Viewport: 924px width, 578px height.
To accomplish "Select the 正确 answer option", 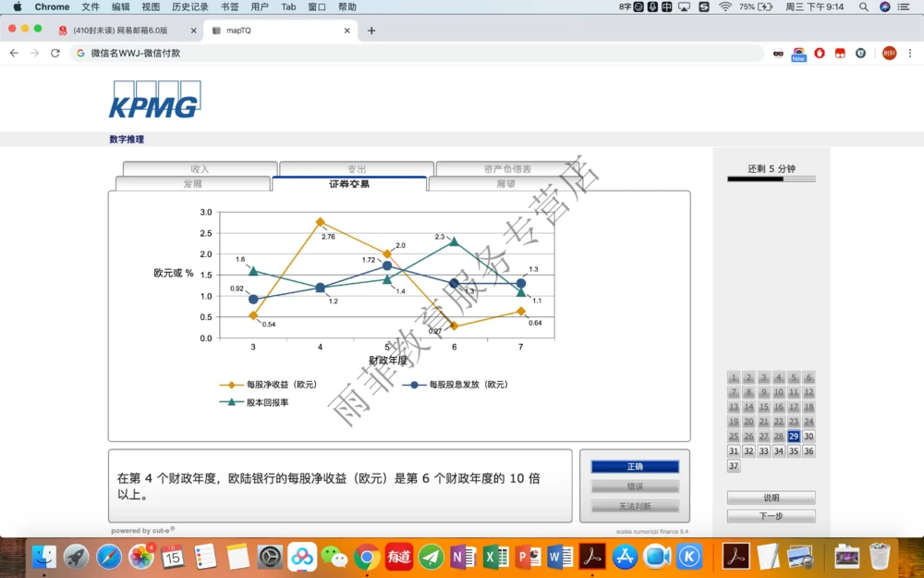I will [635, 467].
